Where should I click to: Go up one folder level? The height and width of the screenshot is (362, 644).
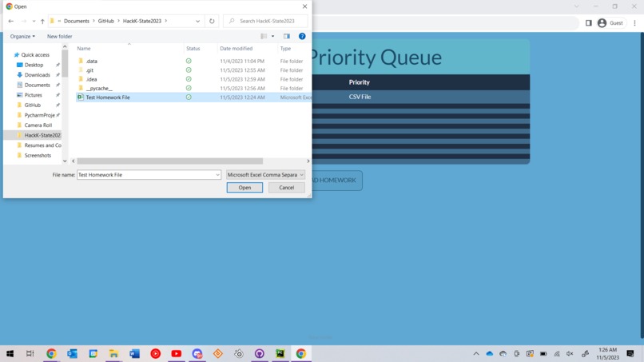pyautogui.click(x=42, y=21)
